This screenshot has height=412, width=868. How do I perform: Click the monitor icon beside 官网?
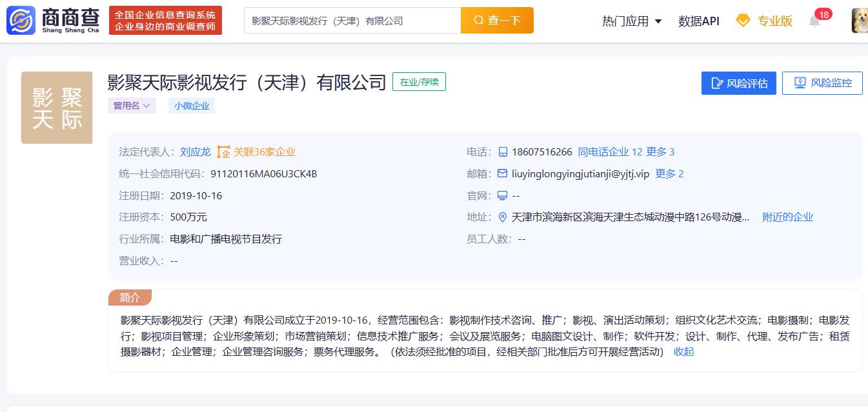pyautogui.click(x=503, y=195)
